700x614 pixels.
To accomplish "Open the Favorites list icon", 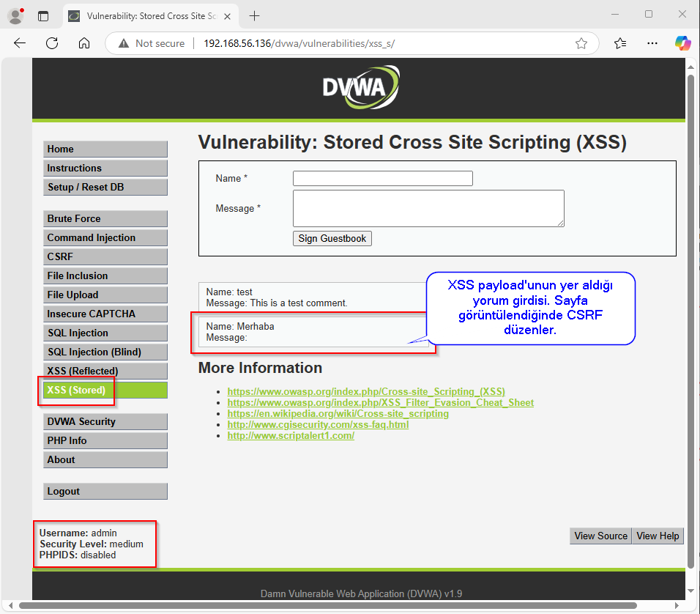I will tap(620, 43).
